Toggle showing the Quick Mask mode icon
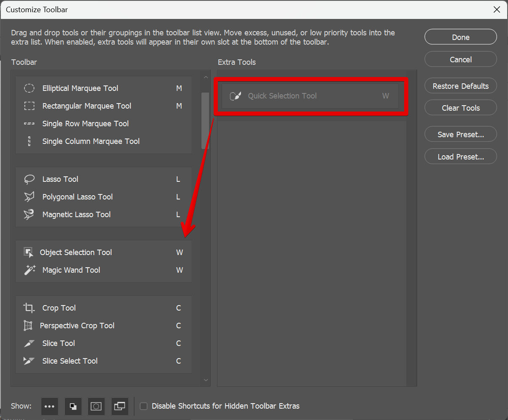This screenshot has width=508, height=420. (x=96, y=406)
